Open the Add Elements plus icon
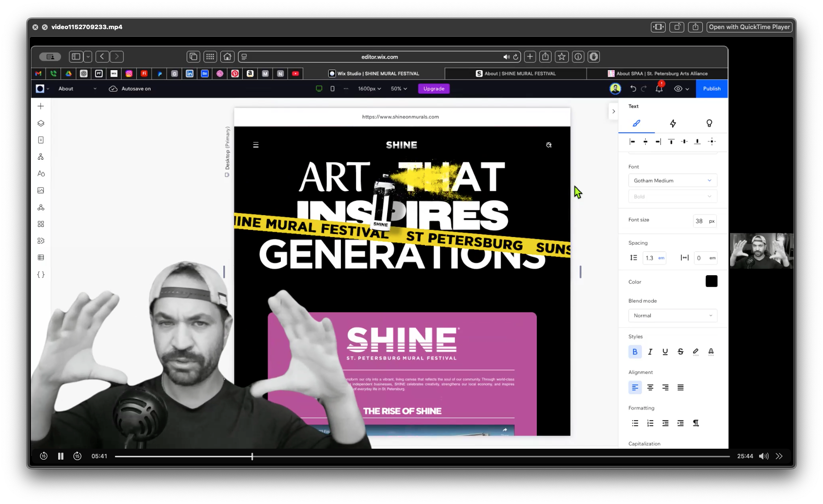 (x=41, y=106)
